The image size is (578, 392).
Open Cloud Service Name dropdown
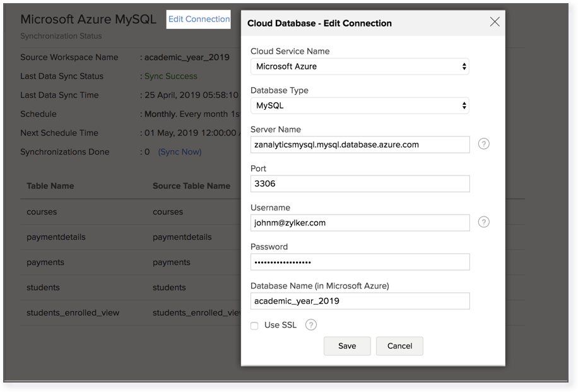(360, 66)
